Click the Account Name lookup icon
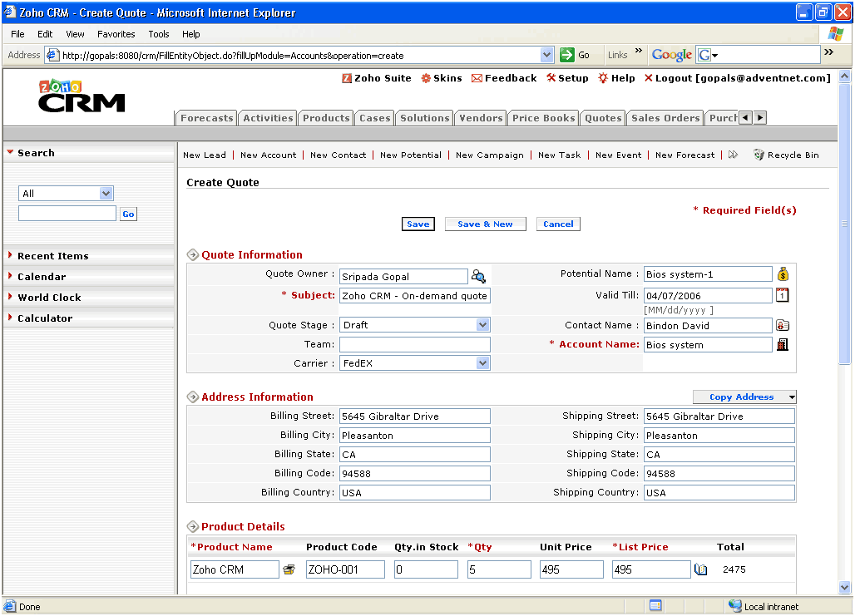The height and width of the screenshot is (616, 855). 782,345
